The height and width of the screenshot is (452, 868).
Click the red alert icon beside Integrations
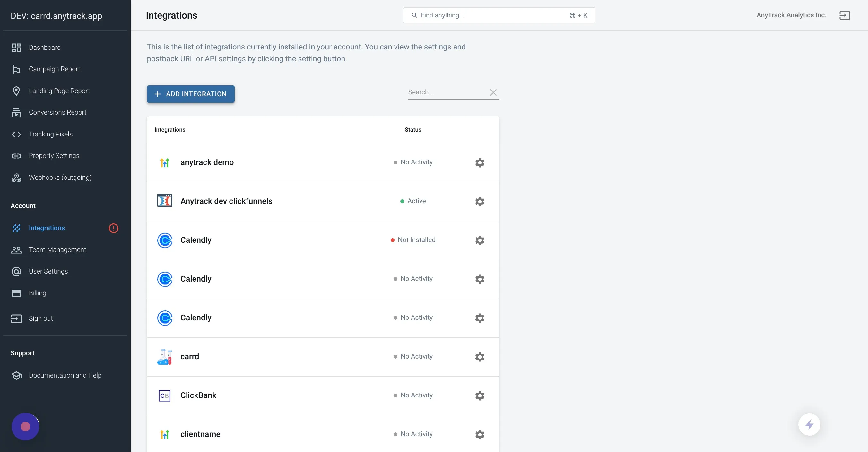tap(114, 228)
